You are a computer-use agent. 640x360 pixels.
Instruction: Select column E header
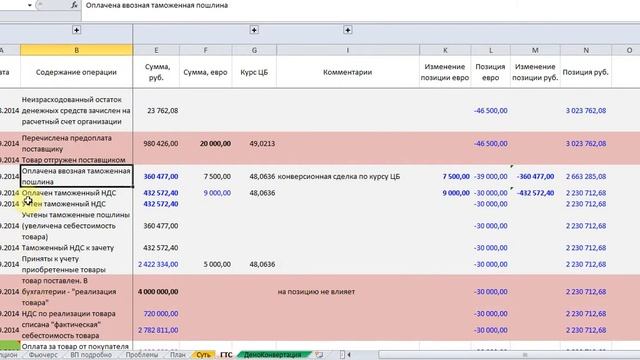coord(156,50)
